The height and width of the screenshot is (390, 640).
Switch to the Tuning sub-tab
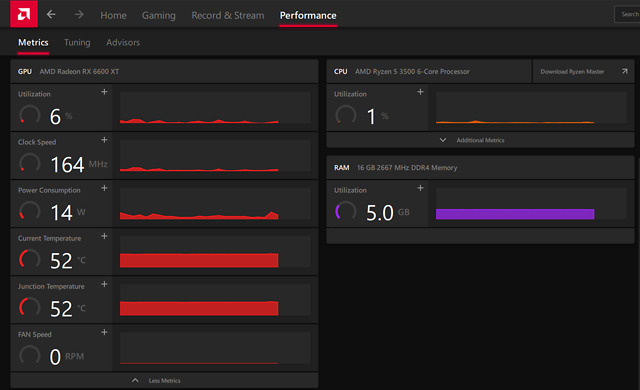(77, 42)
